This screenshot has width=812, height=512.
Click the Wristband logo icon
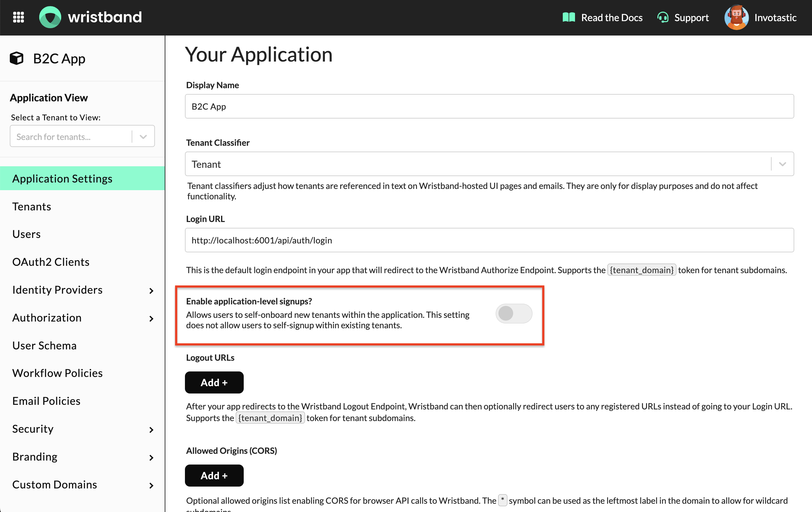pyautogui.click(x=50, y=17)
